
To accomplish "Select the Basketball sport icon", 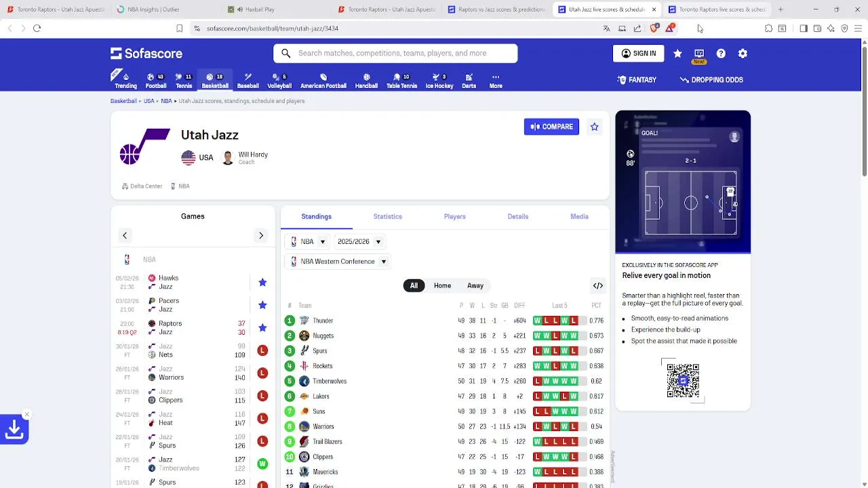I will click(x=215, y=80).
